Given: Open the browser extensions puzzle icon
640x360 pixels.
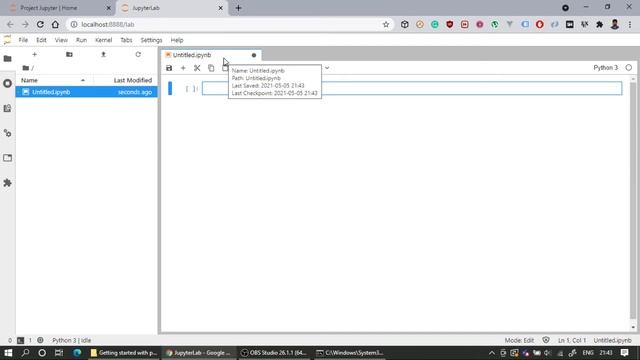Looking at the screenshot, I should pos(599,24).
